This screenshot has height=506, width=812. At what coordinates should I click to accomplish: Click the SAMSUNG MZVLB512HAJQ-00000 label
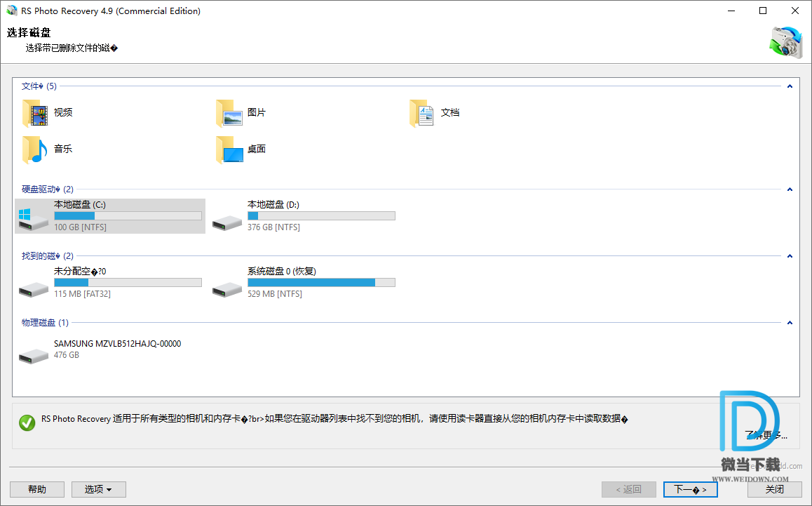118,344
